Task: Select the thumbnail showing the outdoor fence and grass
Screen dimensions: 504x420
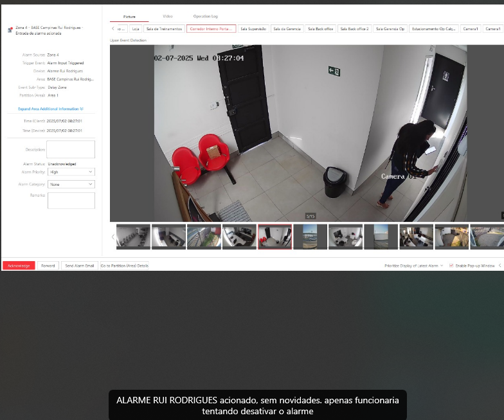Action: 204,237
